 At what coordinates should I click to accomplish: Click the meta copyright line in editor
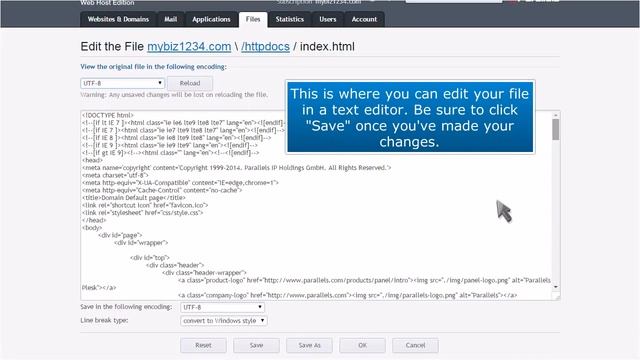point(236,168)
